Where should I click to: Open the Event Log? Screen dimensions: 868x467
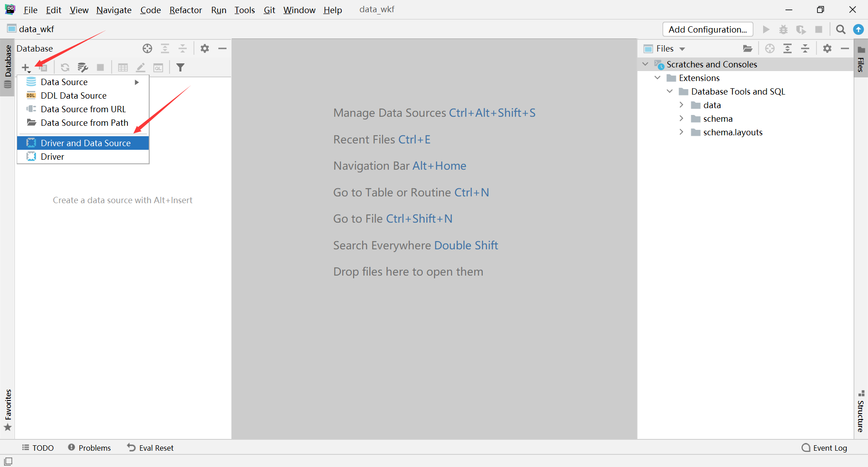(x=825, y=448)
